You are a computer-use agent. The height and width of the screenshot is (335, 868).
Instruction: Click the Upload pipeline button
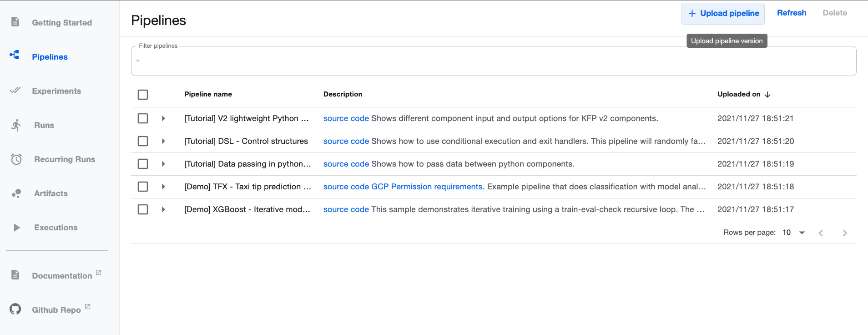pos(723,14)
